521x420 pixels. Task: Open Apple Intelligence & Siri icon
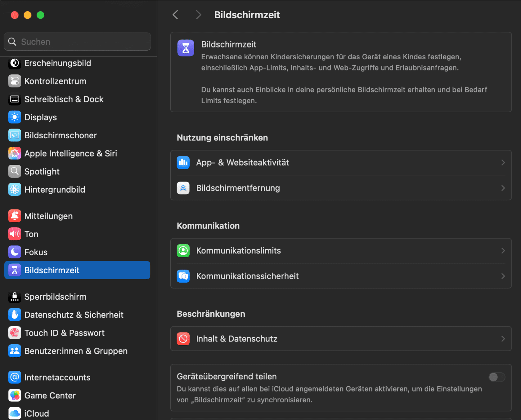(x=15, y=154)
